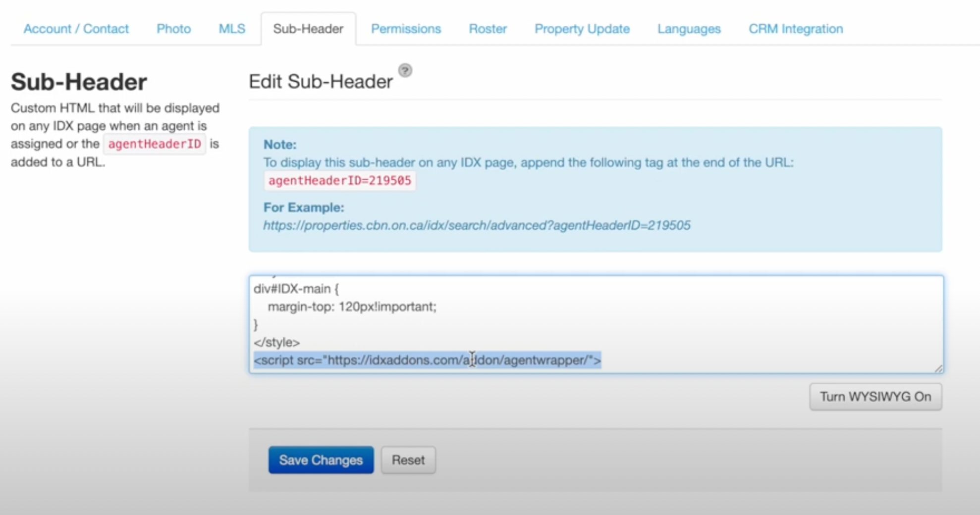Grab the textarea resize handle corner
Viewport: 980px width, 515px height.
tap(938, 368)
